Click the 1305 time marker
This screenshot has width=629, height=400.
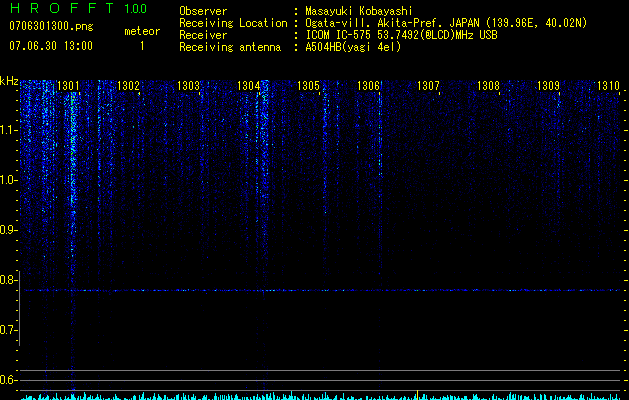308,86
